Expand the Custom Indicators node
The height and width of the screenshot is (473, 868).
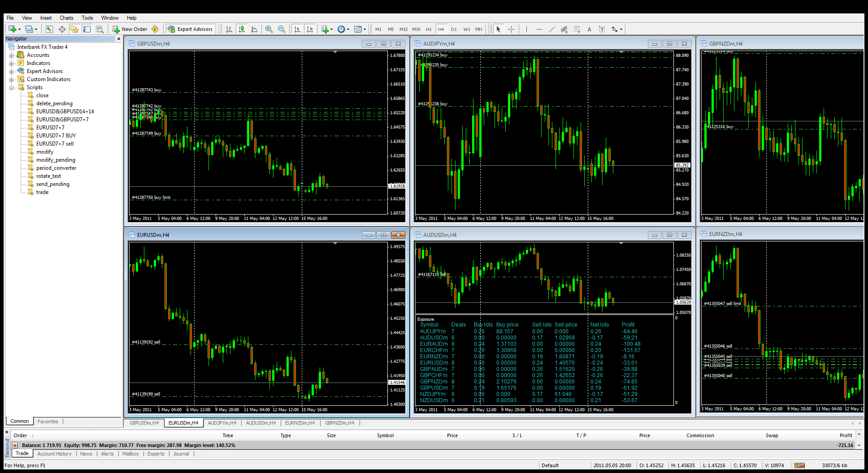[12, 79]
